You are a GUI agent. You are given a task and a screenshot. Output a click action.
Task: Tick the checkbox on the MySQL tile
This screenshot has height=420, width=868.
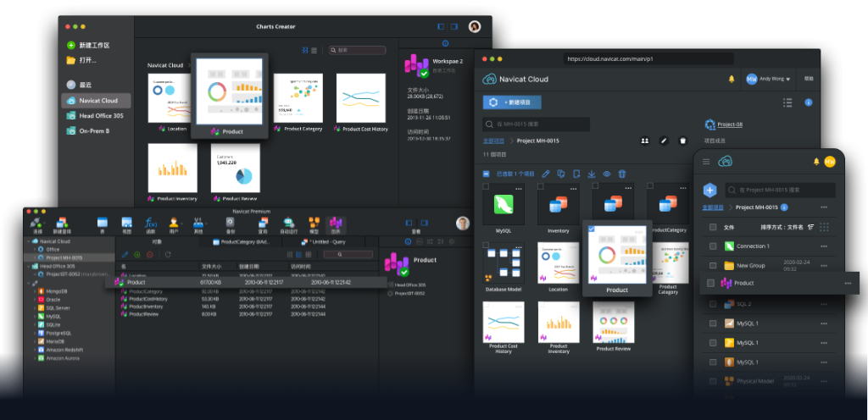[x=486, y=186]
